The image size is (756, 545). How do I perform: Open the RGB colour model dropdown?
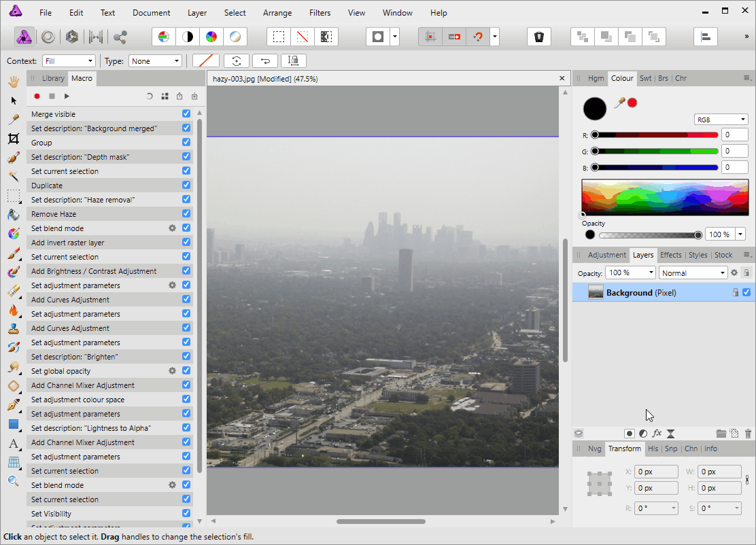[x=721, y=120]
